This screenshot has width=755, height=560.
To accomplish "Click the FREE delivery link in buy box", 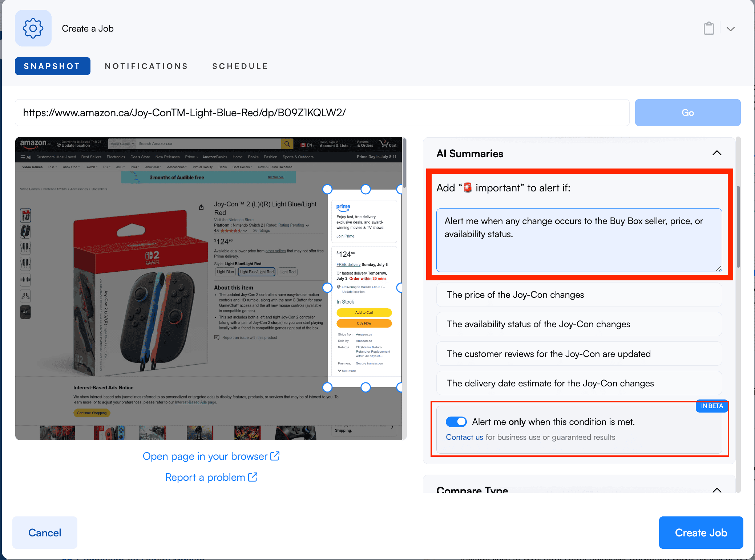I will pos(348,265).
